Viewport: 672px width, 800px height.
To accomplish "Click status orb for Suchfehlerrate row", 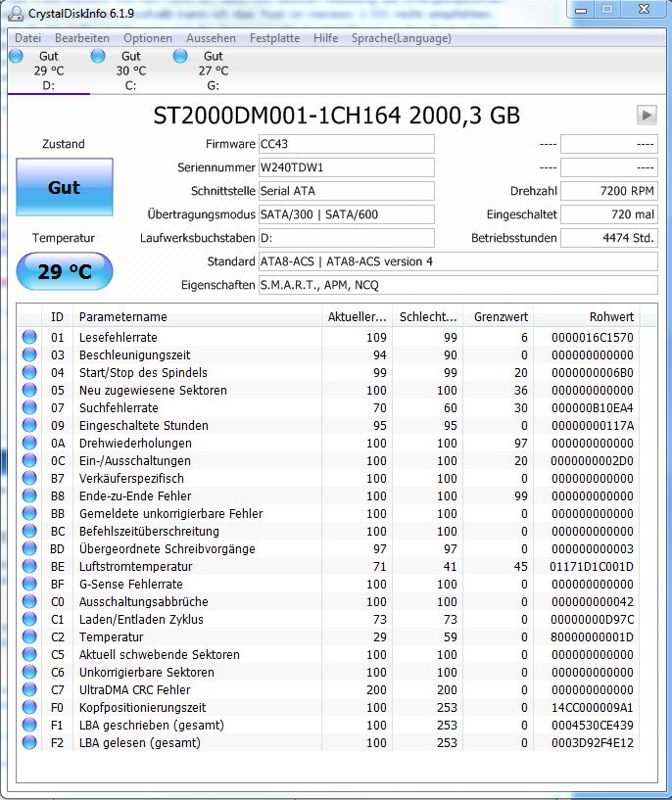I will pos(29,407).
